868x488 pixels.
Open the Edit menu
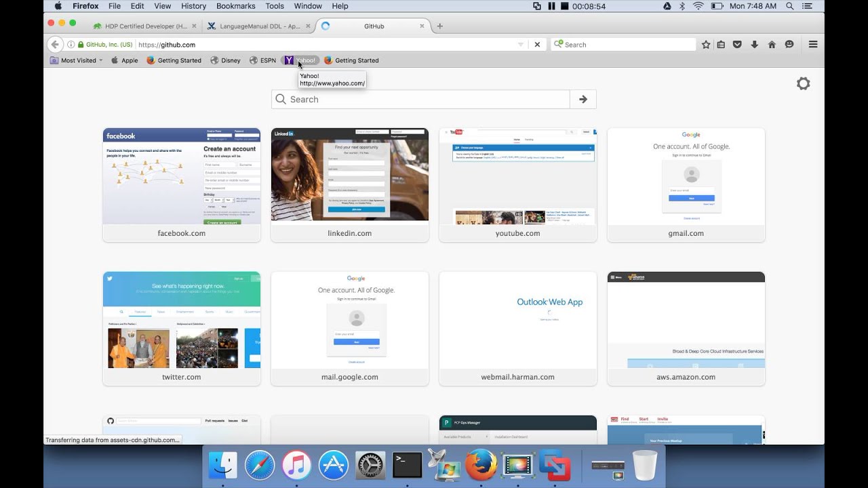(138, 6)
